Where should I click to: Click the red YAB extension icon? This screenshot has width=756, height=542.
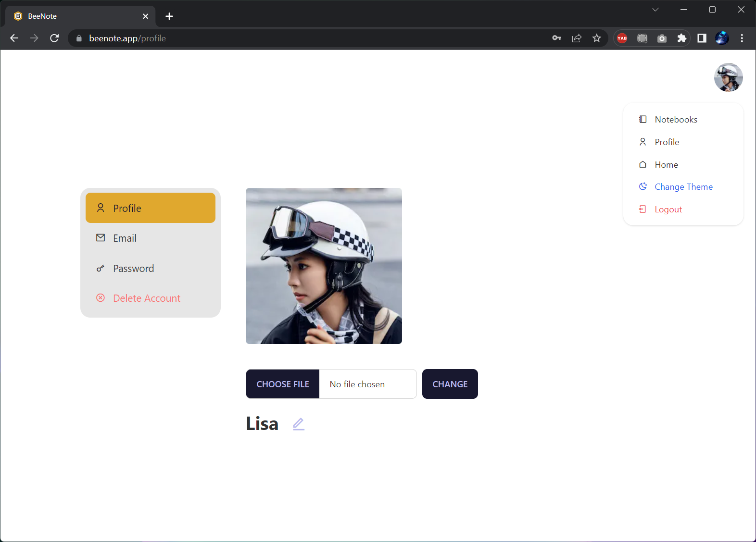click(622, 38)
